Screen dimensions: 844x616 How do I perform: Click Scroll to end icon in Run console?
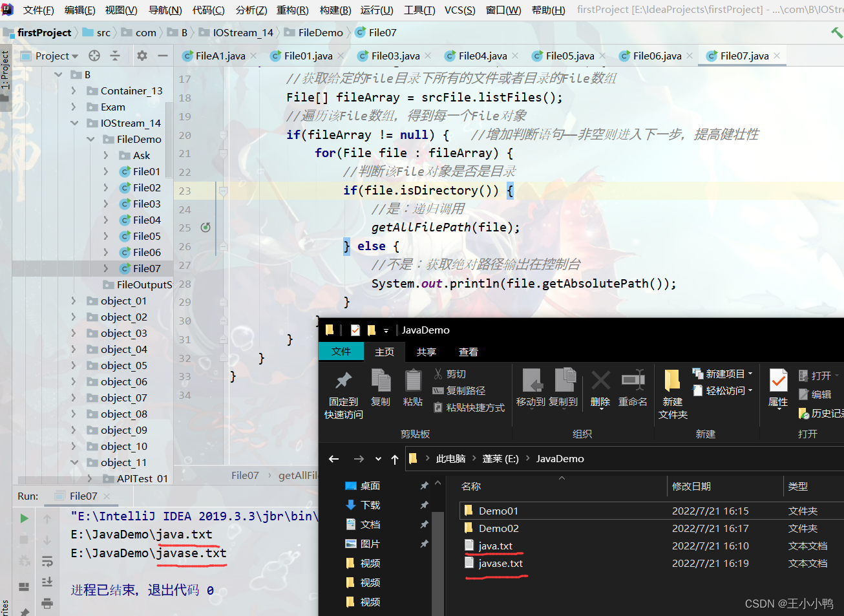47,582
